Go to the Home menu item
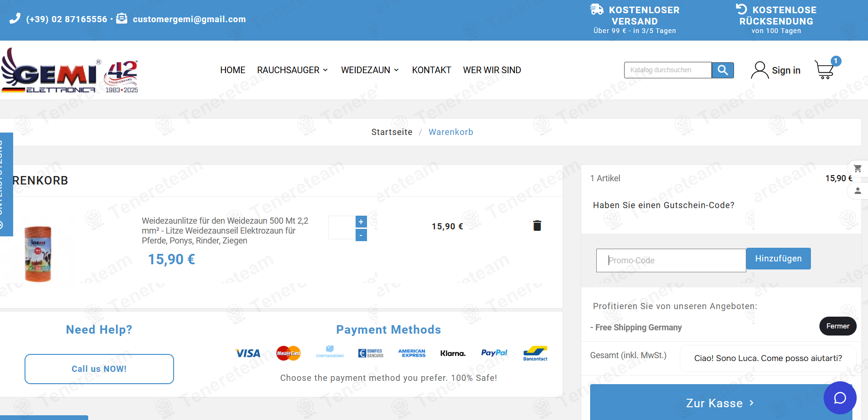868x420 pixels. tap(233, 70)
